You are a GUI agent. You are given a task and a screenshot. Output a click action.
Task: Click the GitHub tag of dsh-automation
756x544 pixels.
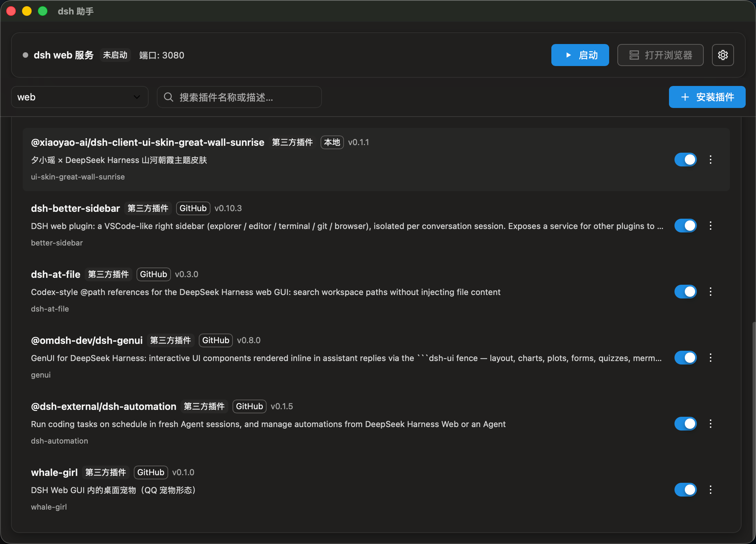click(249, 406)
